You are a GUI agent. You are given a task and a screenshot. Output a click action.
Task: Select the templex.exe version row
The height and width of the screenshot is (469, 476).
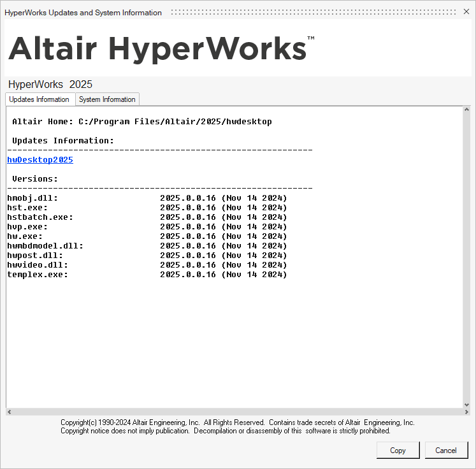pos(147,275)
